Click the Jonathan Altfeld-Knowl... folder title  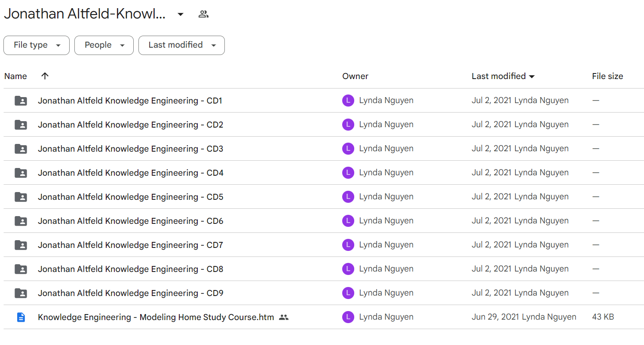(85, 14)
